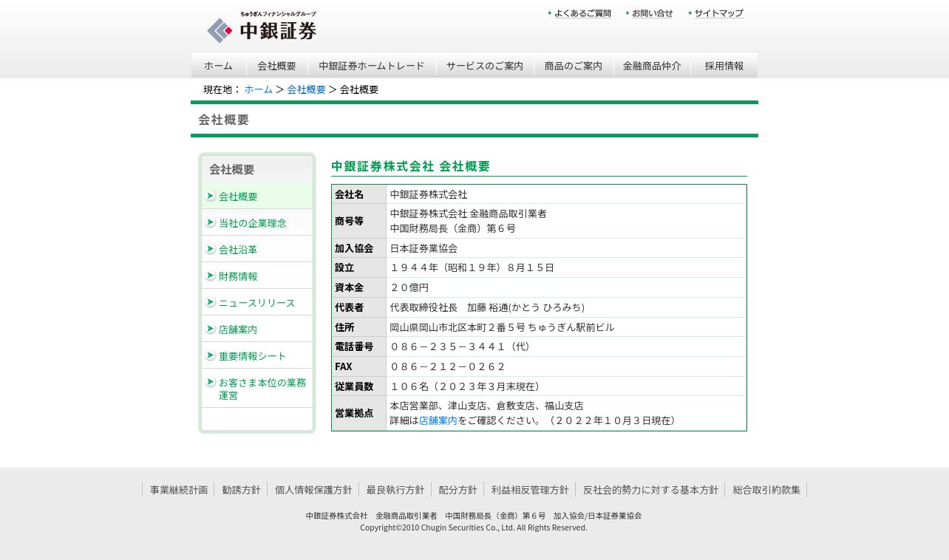Click the copyright notice in footer
The height and width of the screenshot is (560, 949).
[474, 527]
